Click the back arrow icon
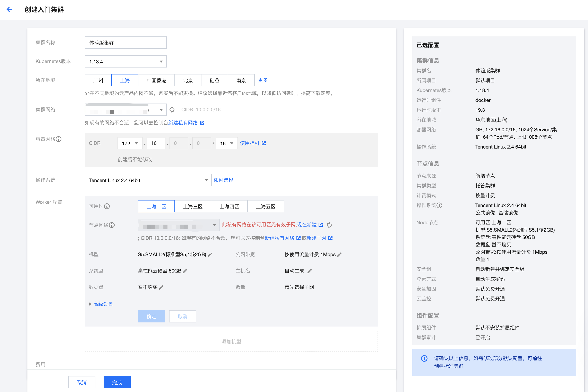This screenshot has height=392, width=588. tap(9, 9)
